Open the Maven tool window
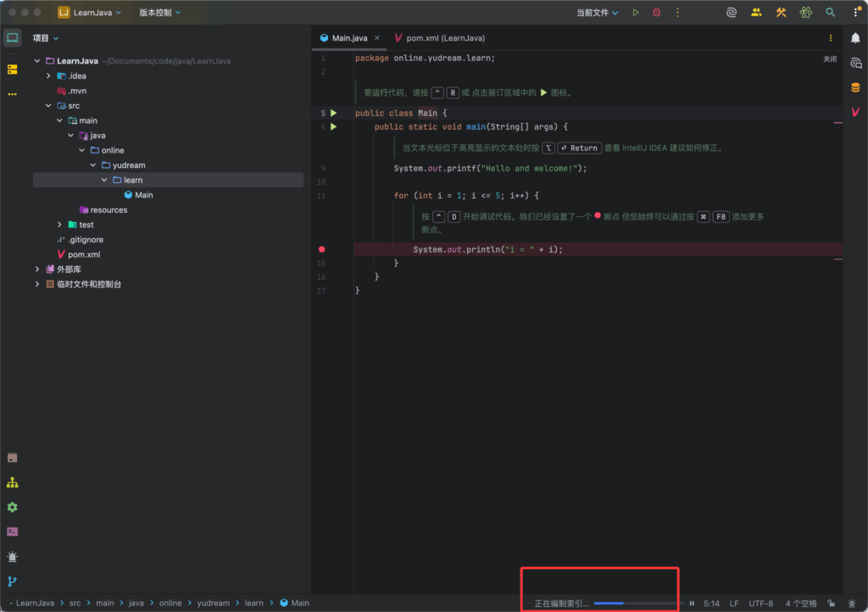Image resolution: width=868 pixels, height=612 pixels. [x=855, y=112]
